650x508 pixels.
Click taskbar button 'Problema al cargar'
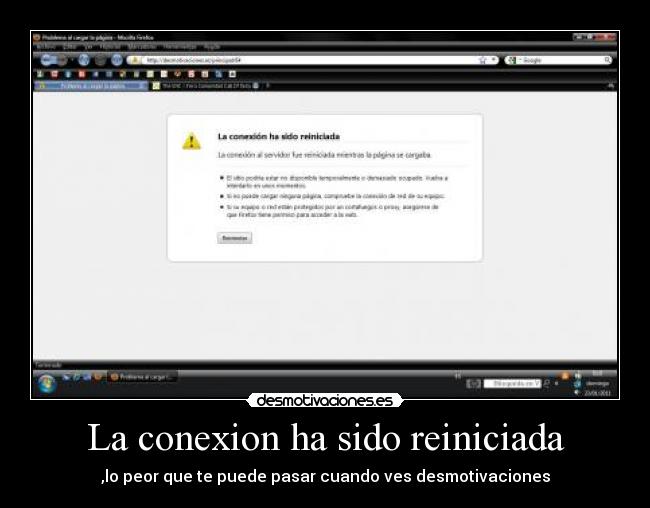142,377
